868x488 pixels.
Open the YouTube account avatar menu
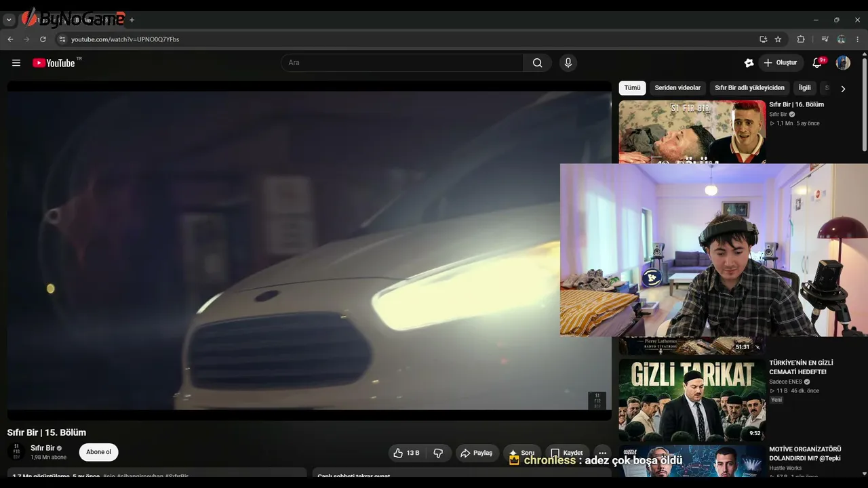pyautogui.click(x=843, y=63)
